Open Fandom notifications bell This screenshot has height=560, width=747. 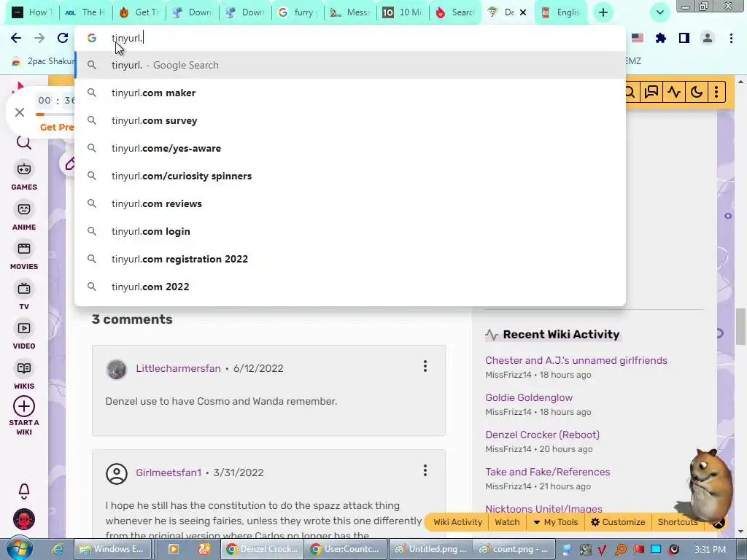point(24,491)
